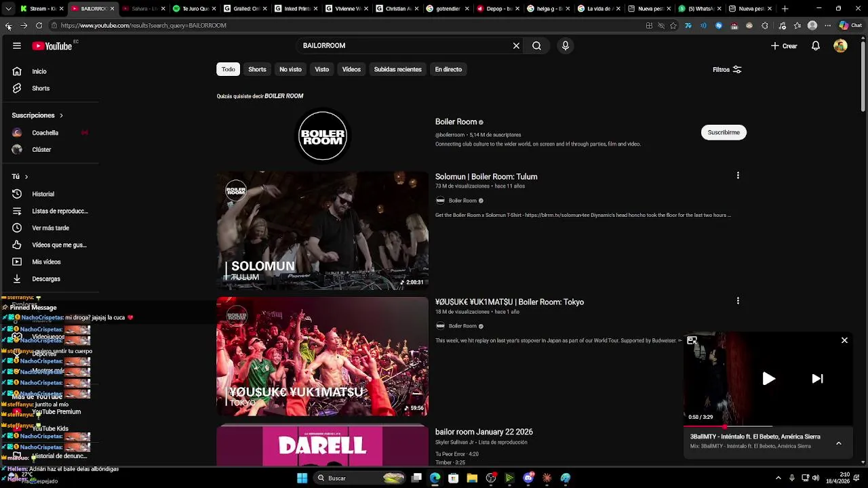Expand Suscripciones section
The width and height of the screenshot is (868, 488).
point(37,115)
